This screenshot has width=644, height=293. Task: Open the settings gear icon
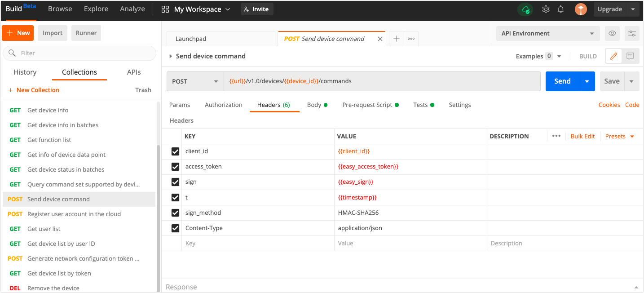pyautogui.click(x=546, y=9)
